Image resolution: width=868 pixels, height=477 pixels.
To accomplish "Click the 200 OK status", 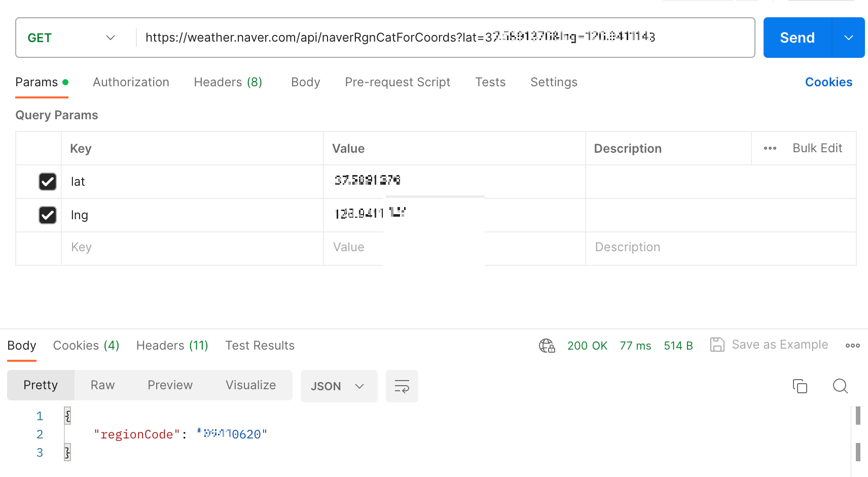I will [587, 346].
